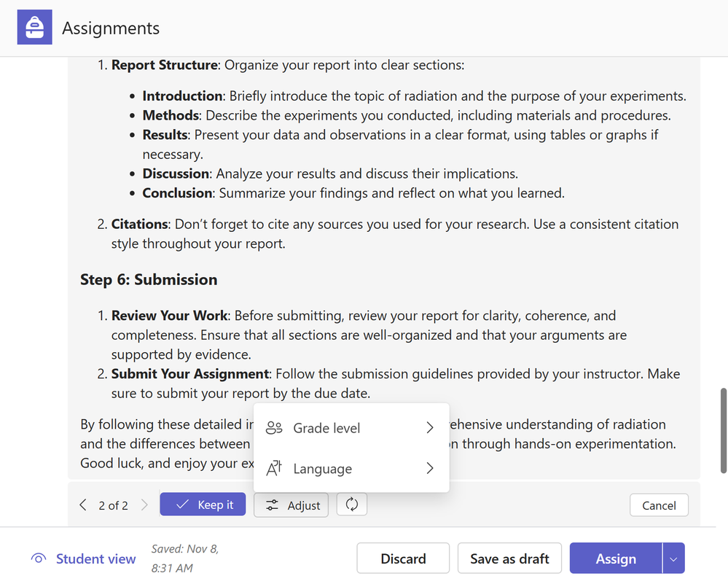The height and width of the screenshot is (584, 728).
Task: Save the assignment as draft
Action: pyautogui.click(x=510, y=558)
